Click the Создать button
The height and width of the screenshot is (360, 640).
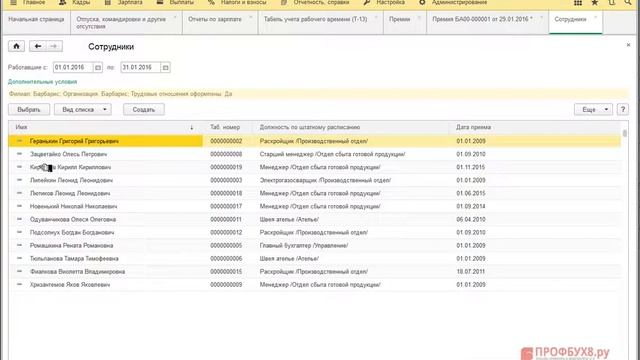pos(144,109)
